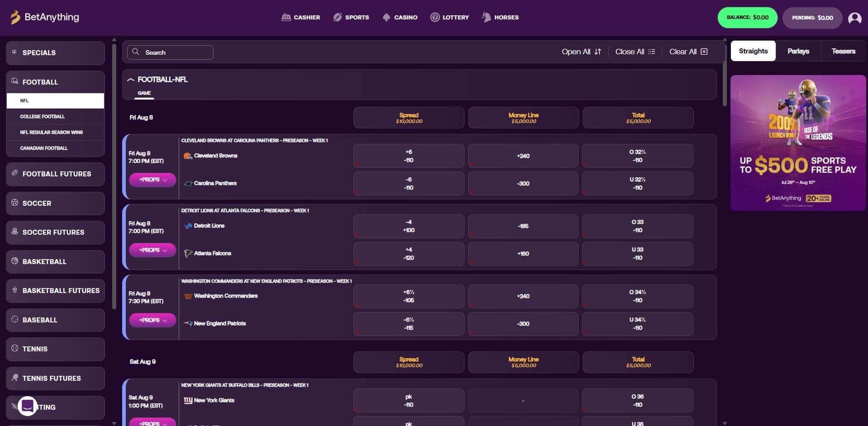The height and width of the screenshot is (426, 868).
Task: Select the Football helmet icon in sidebar
Action: point(14,82)
